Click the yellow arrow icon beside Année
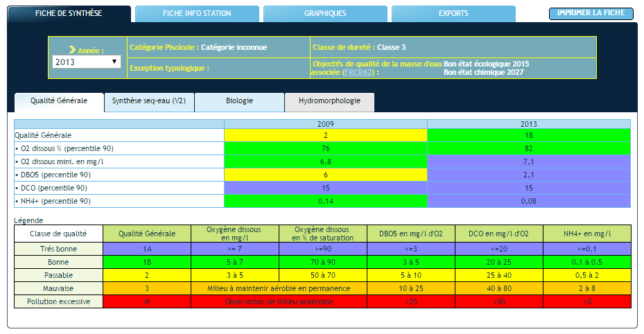644x334 pixels. click(73, 50)
